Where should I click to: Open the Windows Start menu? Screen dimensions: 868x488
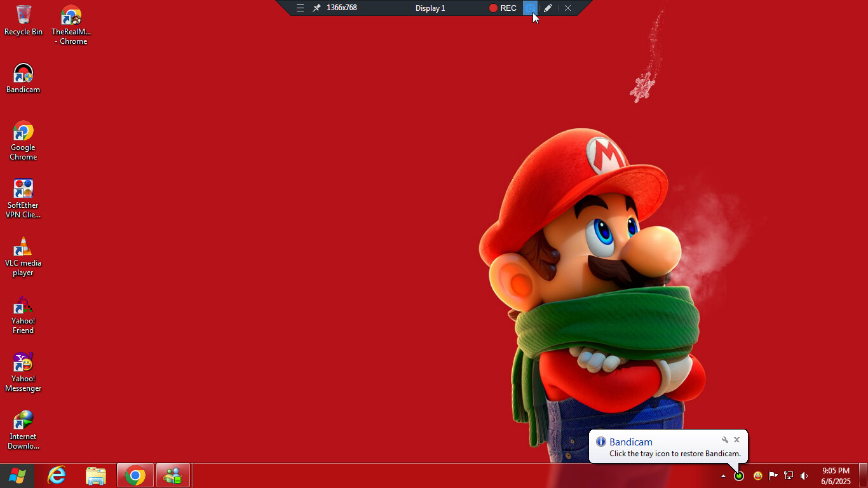[x=17, y=475]
